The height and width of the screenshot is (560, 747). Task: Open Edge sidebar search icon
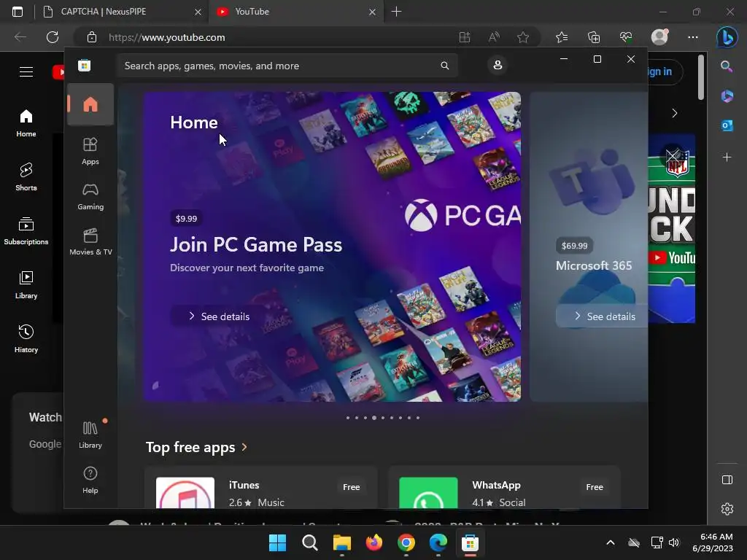727,66
